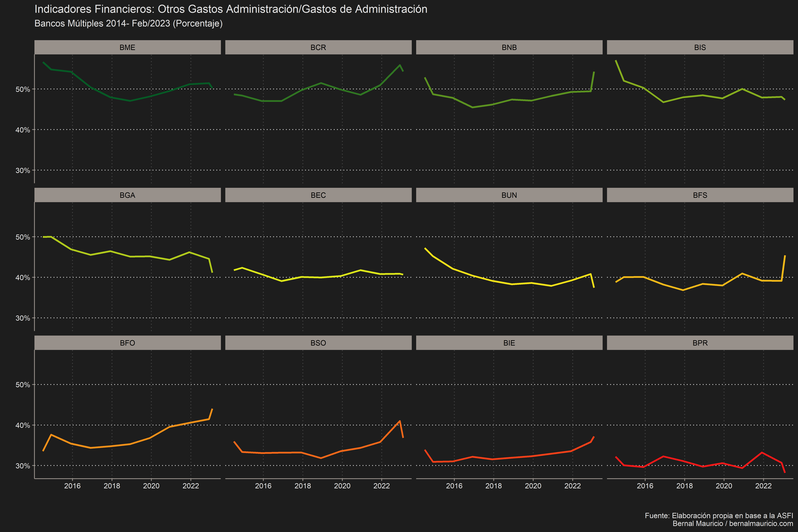
Task: Click the 40% label on the middle row axis
Action: point(23,278)
